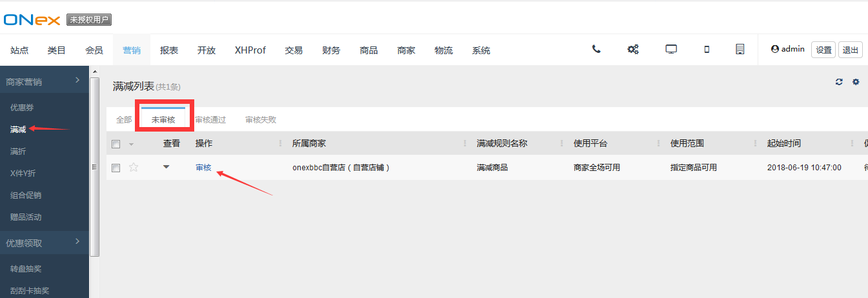Click the building icon in top bar
This screenshot has height=298, width=868.
pos(740,49)
